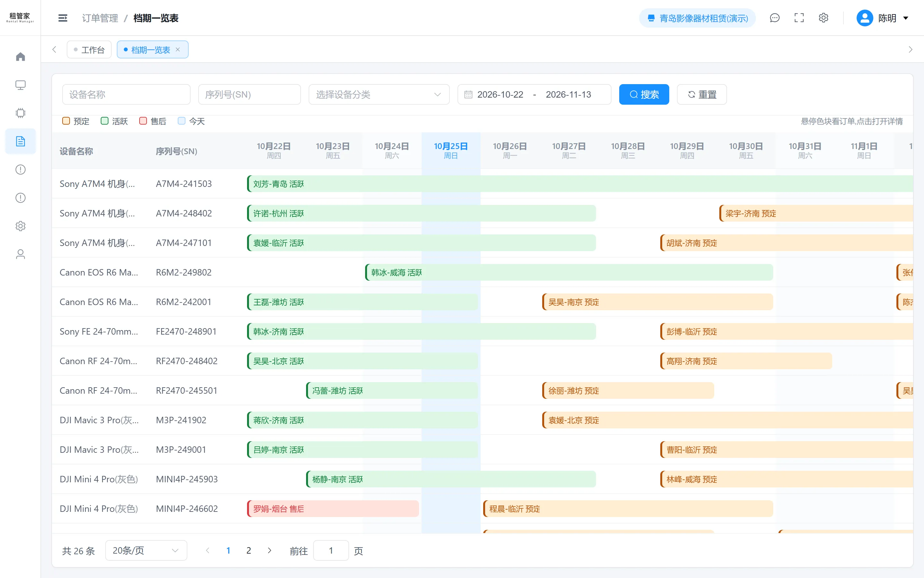Switch to the 工作台 tab
This screenshot has height=578, width=924.
coord(89,50)
